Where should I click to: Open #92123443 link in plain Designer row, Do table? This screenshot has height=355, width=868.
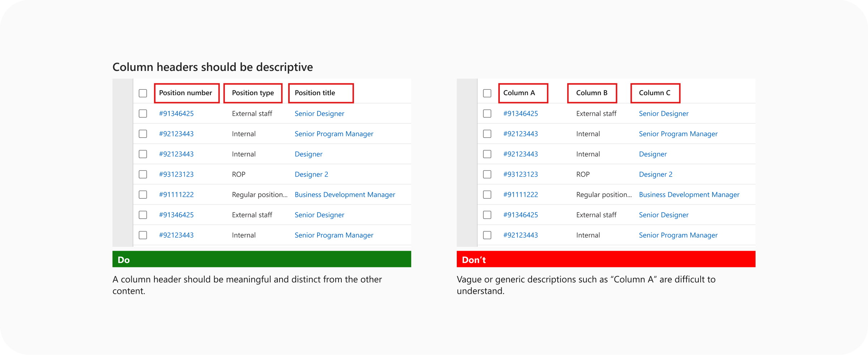[176, 154]
